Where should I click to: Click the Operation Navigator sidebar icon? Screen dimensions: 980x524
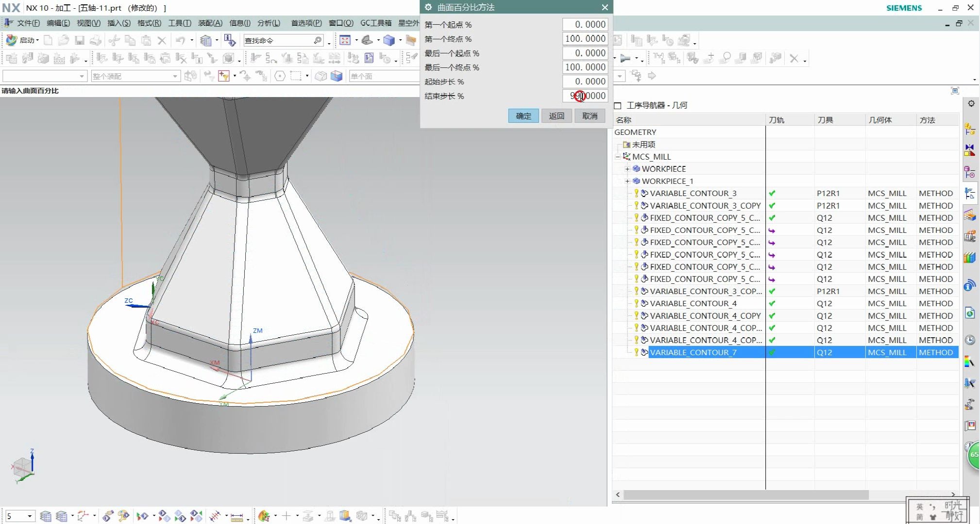click(970, 193)
